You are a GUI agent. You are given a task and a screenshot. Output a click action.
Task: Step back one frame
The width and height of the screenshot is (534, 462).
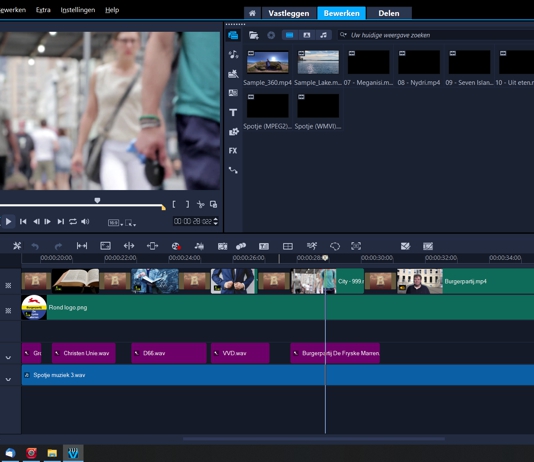(x=36, y=222)
